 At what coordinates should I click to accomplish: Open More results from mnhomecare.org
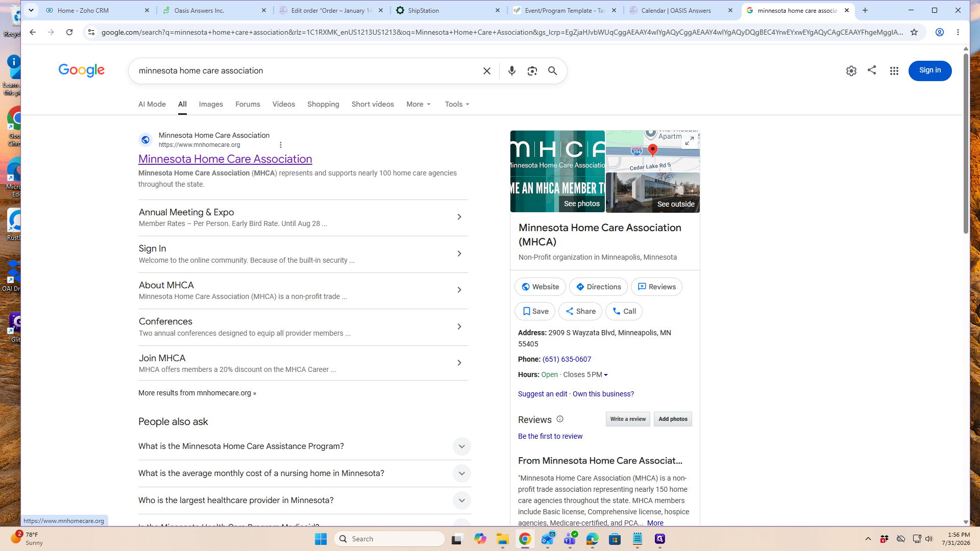point(197,393)
